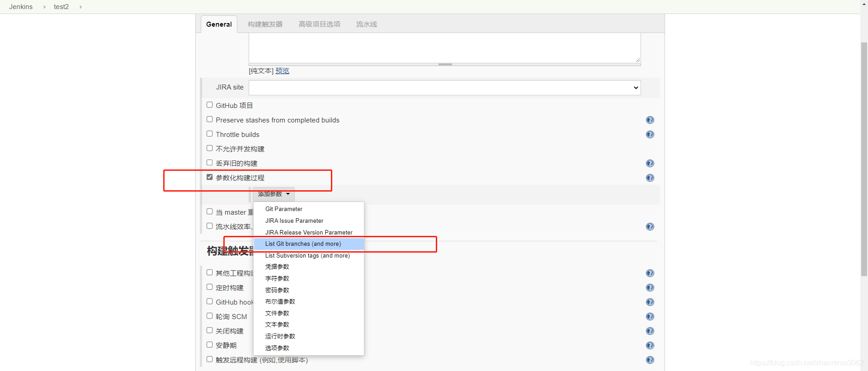Viewport: 868px width, 371px height.
Task: Open help icon for 关闭构建
Action: (650, 331)
